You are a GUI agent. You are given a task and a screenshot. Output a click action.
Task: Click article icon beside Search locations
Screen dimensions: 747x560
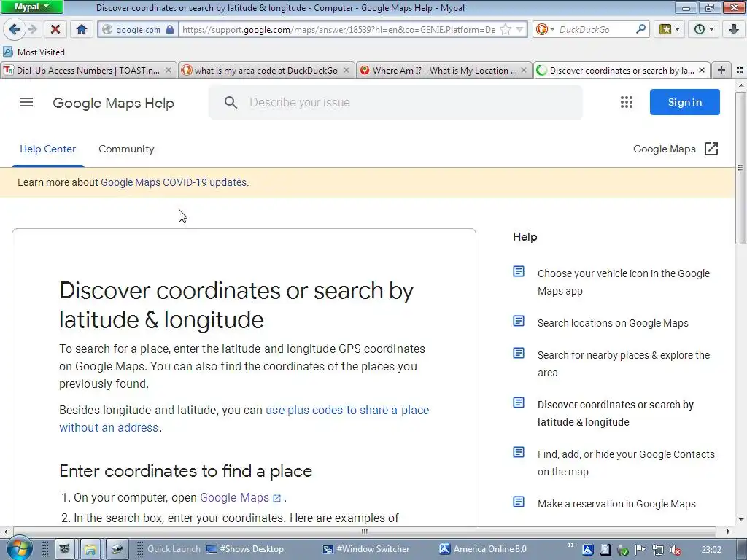[519, 321]
